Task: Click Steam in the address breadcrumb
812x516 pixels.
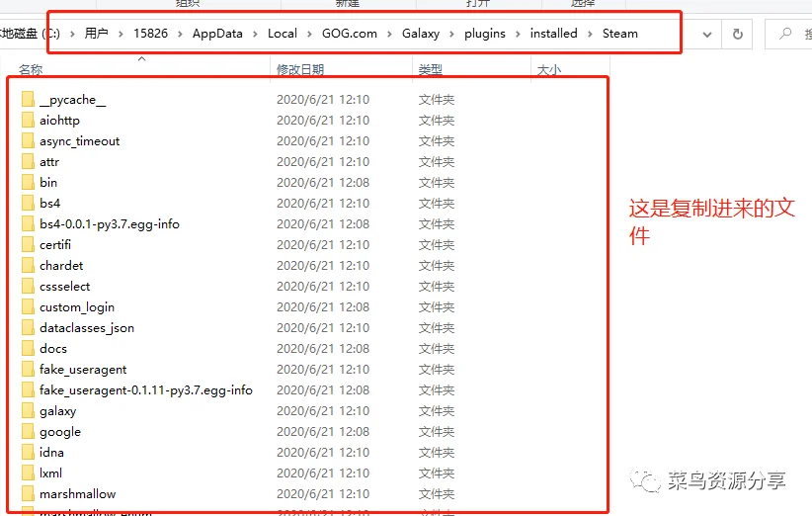Action: click(x=620, y=34)
